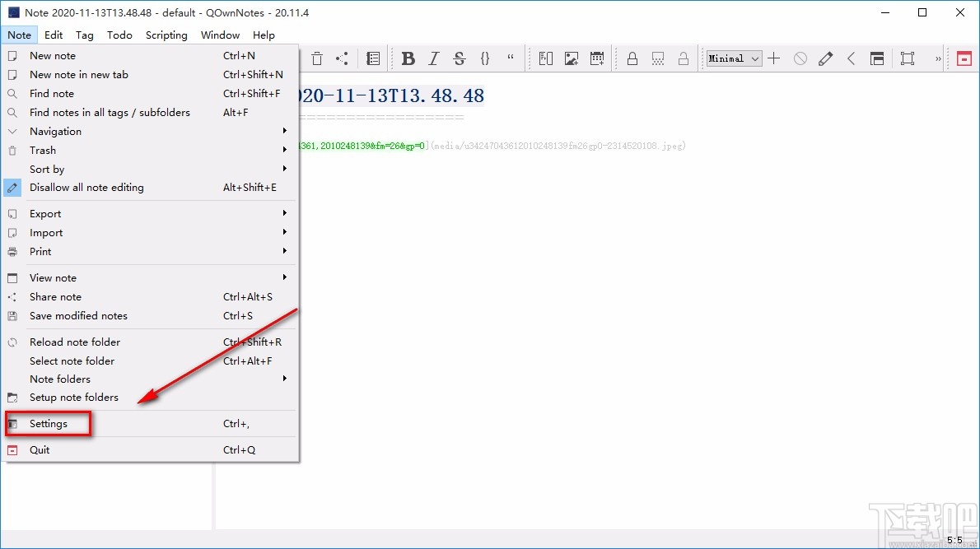Click the note list icon in toolbar
The height and width of the screenshot is (549, 980).
[x=373, y=58]
